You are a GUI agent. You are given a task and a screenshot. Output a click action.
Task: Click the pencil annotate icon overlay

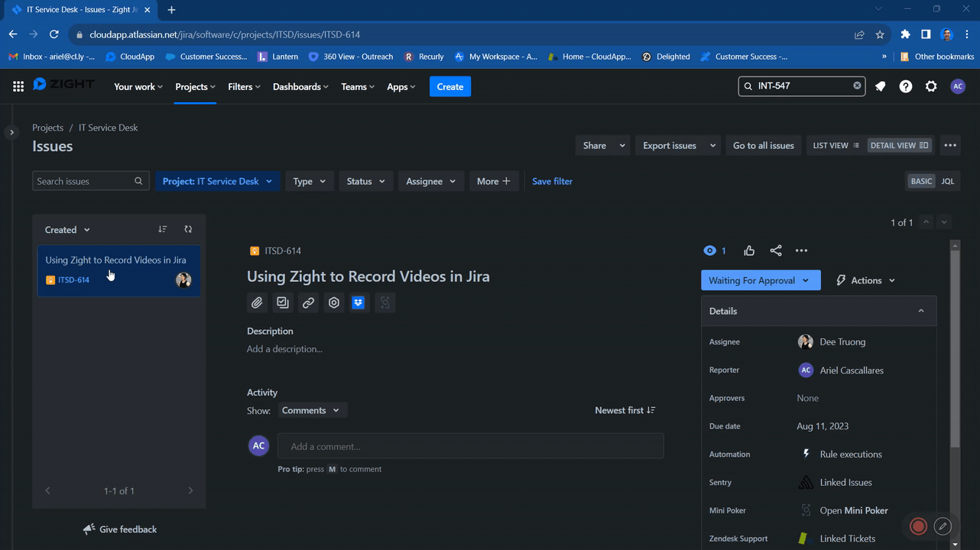pyautogui.click(x=943, y=526)
